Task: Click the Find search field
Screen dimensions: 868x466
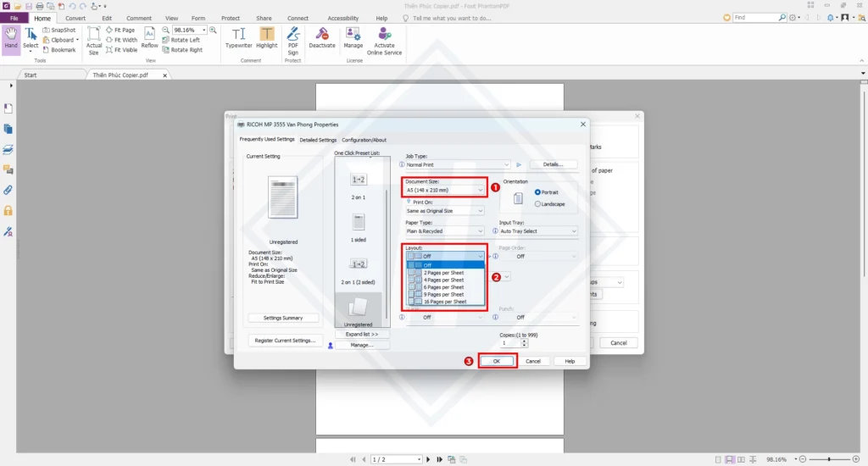Action: pyautogui.click(x=755, y=18)
